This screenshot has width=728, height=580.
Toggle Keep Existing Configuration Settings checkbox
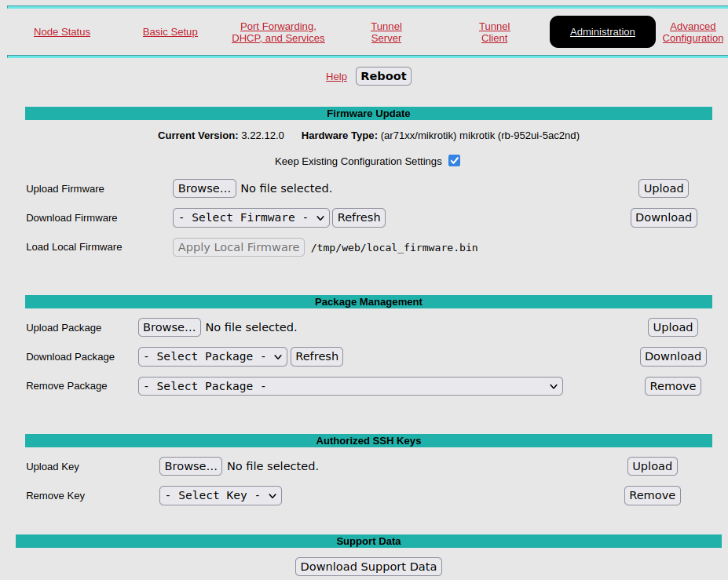coord(454,161)
